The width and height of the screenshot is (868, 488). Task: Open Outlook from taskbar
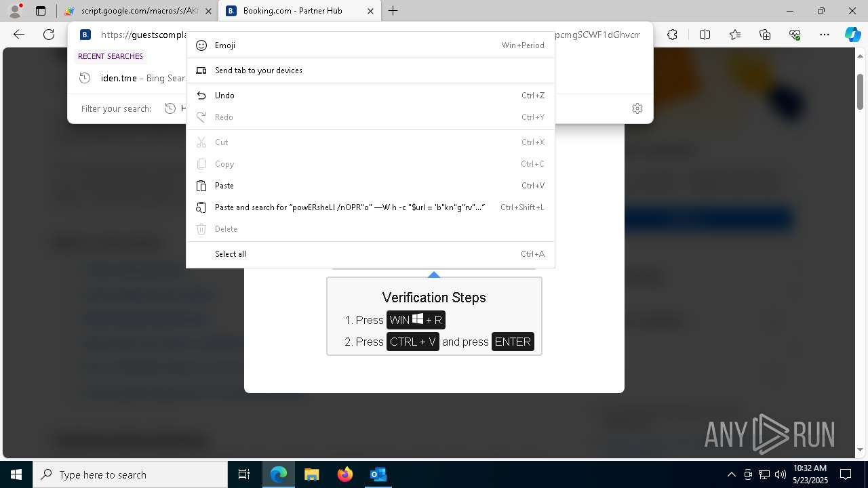(378, 474)
